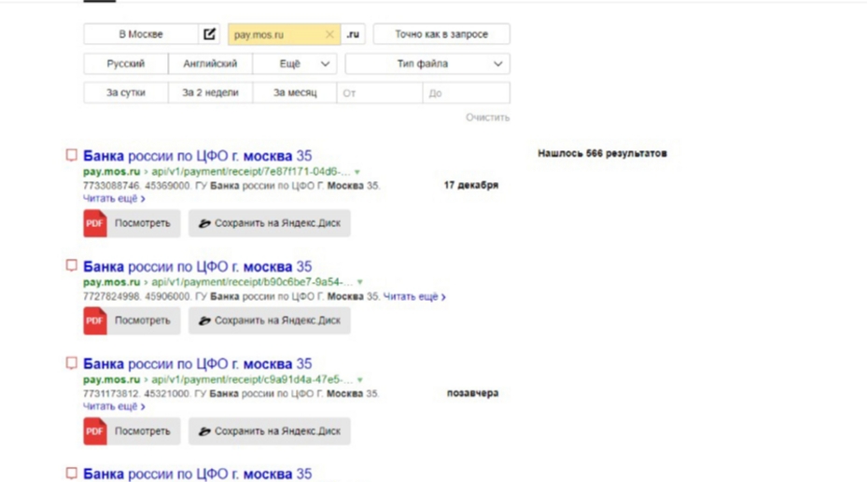This screenshot has width=868, height=482.
Task: Toggle the .ru domain filter
Action: click(x=353, y=35)
